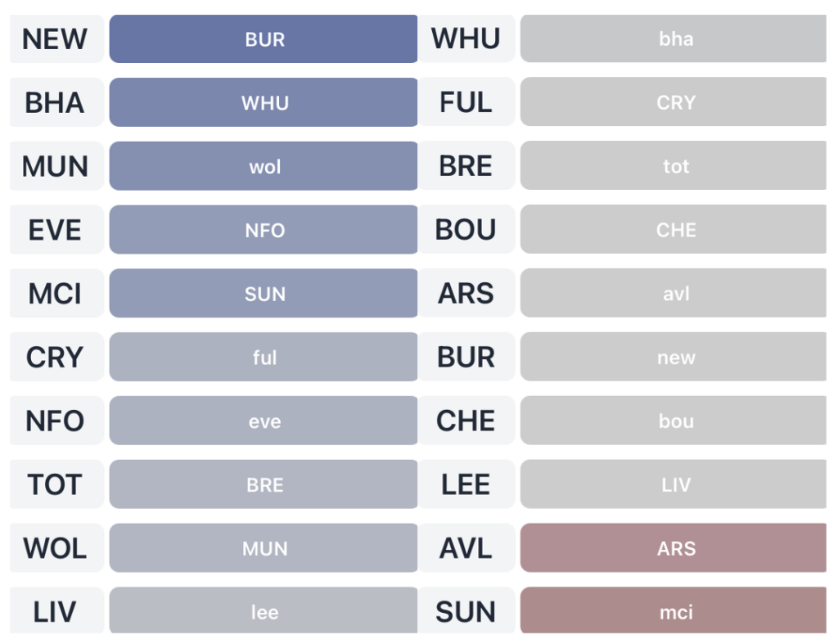Select the BUR fixture bar beside NEW
Image resolution: width=838 pixels, height=644 pixels.
(264, 38)
